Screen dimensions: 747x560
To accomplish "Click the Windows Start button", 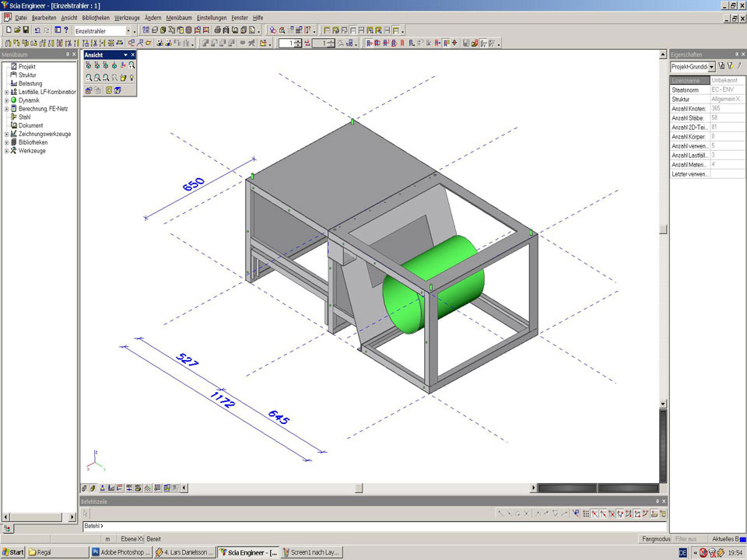I will [x=12, y=552].
